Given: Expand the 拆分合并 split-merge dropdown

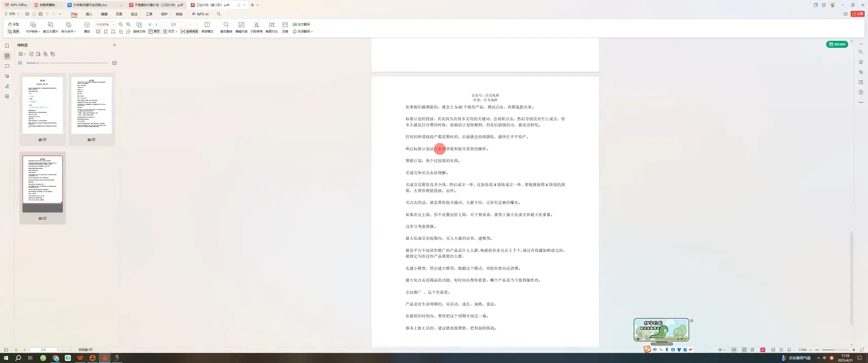Looking at the screenshot, I should click(68, 31).
